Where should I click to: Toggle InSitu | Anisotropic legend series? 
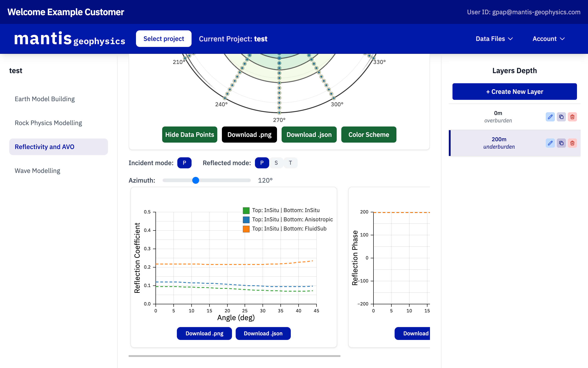[288, 219]
